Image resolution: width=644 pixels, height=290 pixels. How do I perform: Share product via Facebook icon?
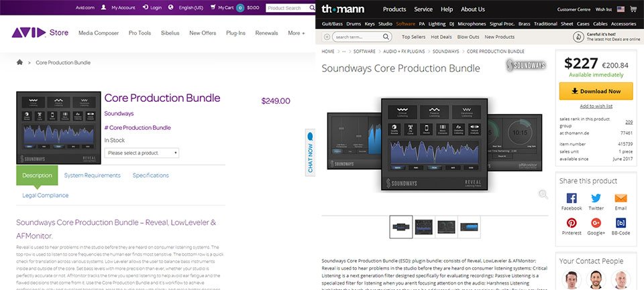[572, 198]
